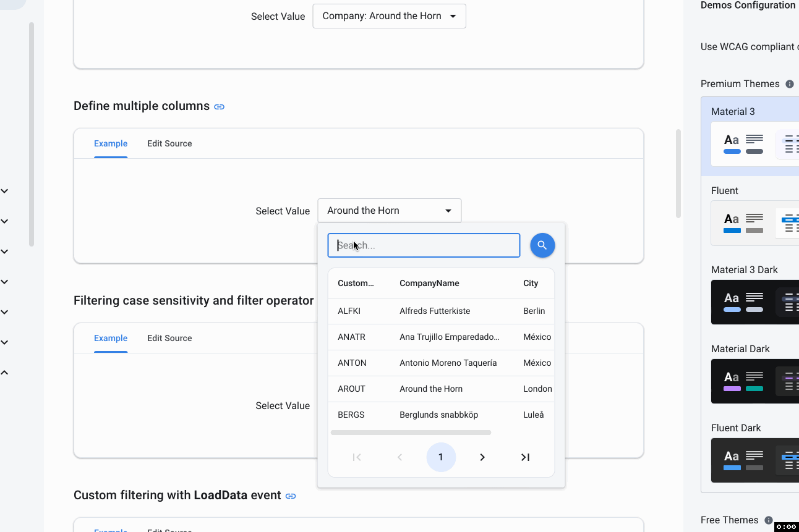The height and width of the screenshot is (532, 799).
Task: Select the Fluent Dark theme
Action: pos(750,452)
